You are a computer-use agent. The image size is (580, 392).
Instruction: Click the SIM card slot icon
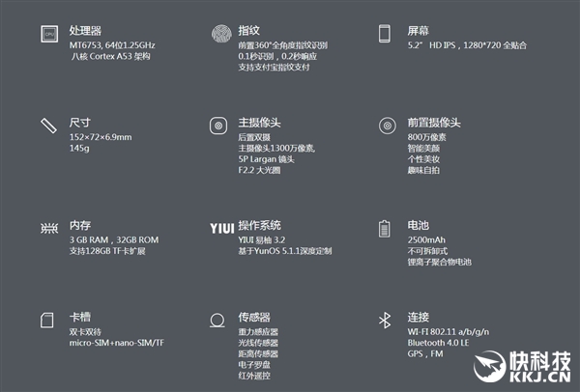[x=47, y=320]
